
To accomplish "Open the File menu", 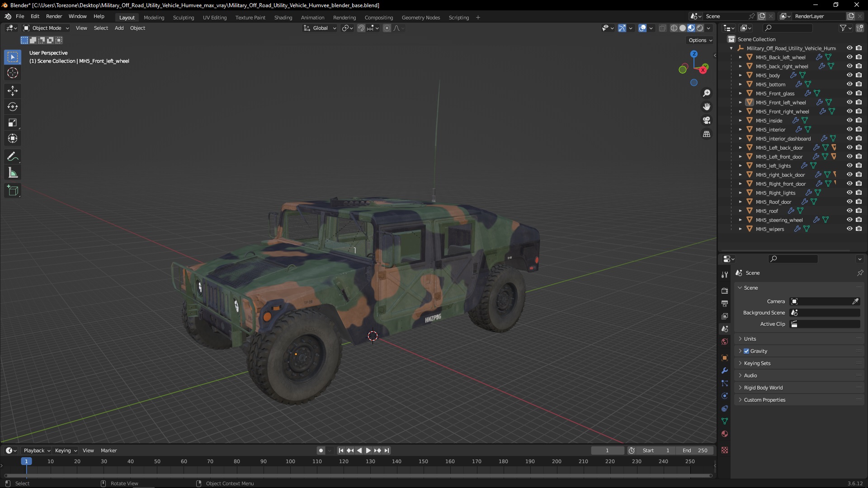I will (20, 16).
